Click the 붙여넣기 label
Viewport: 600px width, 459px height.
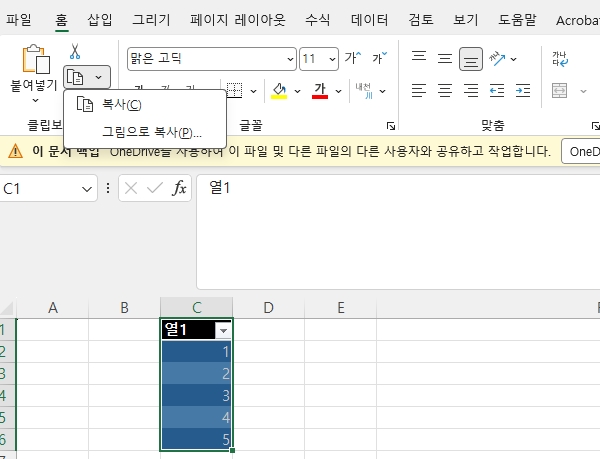click(34, 85)
